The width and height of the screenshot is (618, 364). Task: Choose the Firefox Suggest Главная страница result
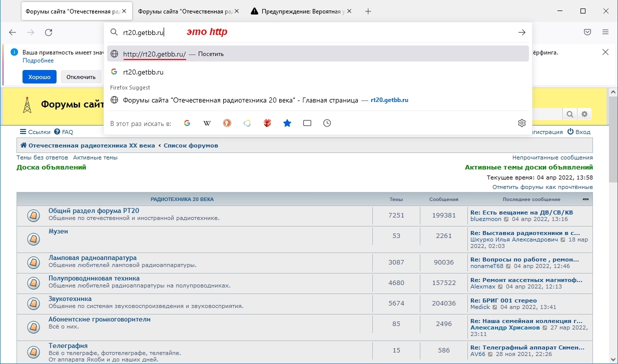point(318,100)
